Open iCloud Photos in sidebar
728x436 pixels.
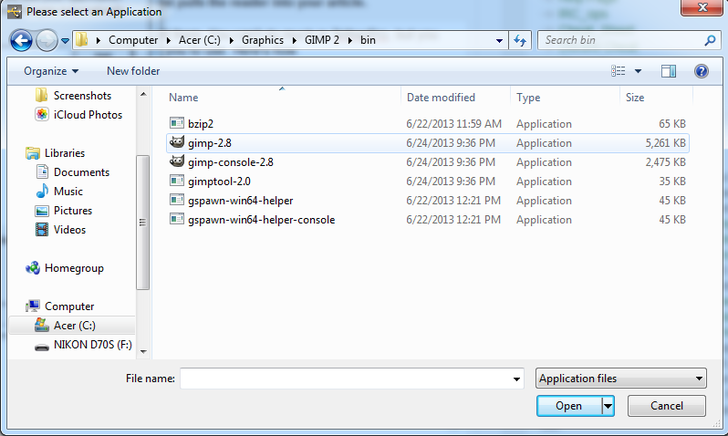point(79,114)
